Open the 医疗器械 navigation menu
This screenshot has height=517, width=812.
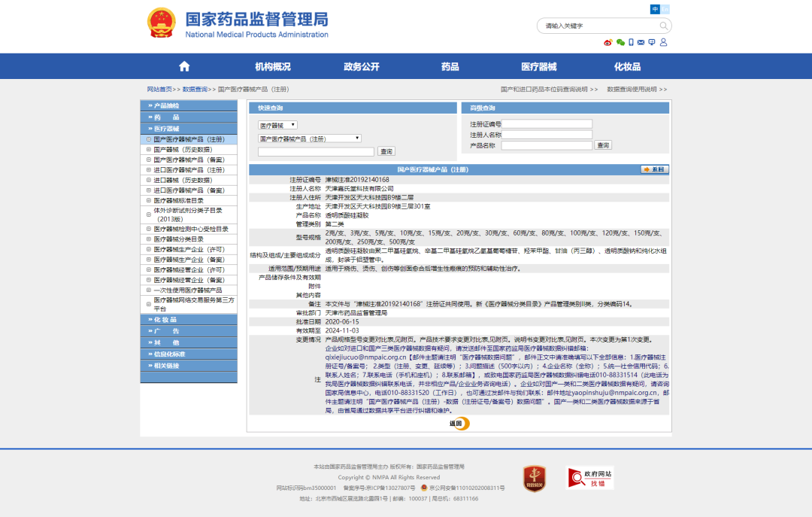538,66
